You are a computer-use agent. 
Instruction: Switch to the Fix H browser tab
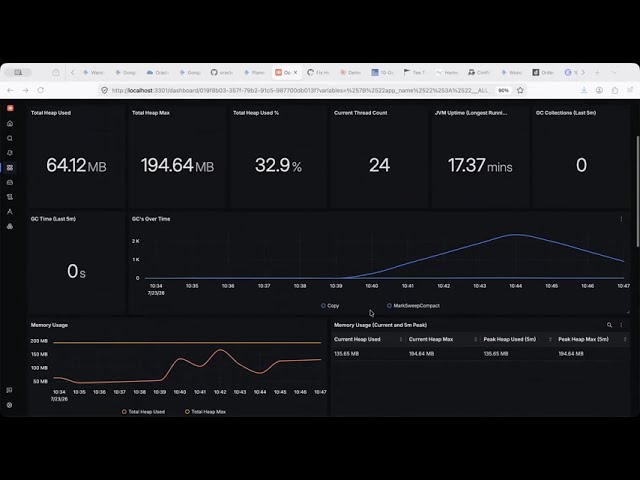(x=318, y=72)
